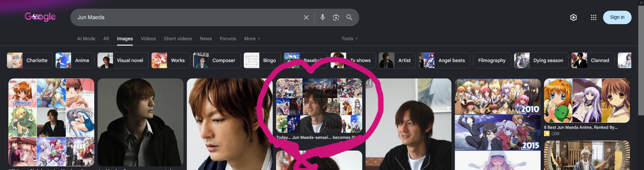
Task: Open the visual novel covers collage thumbnail
Action: coord(51,122)
